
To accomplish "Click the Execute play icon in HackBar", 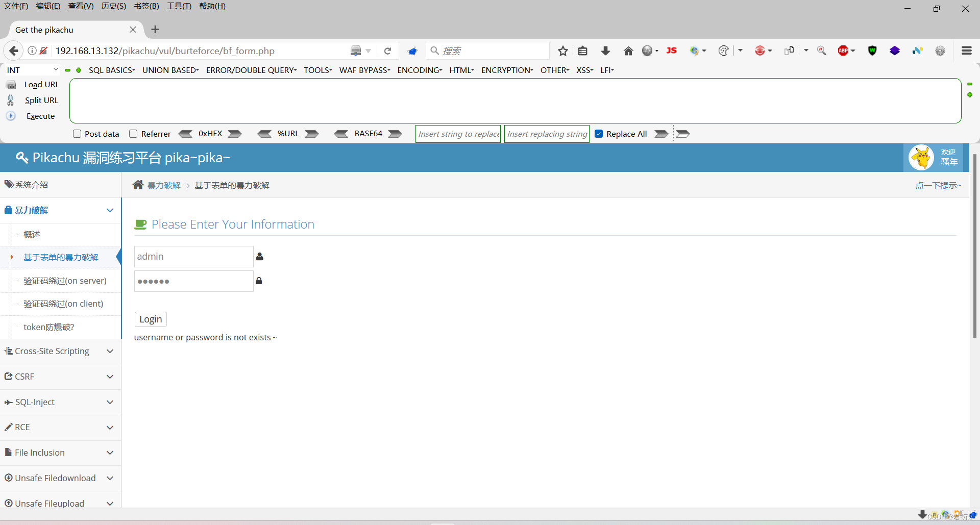I will coord(11,116).
